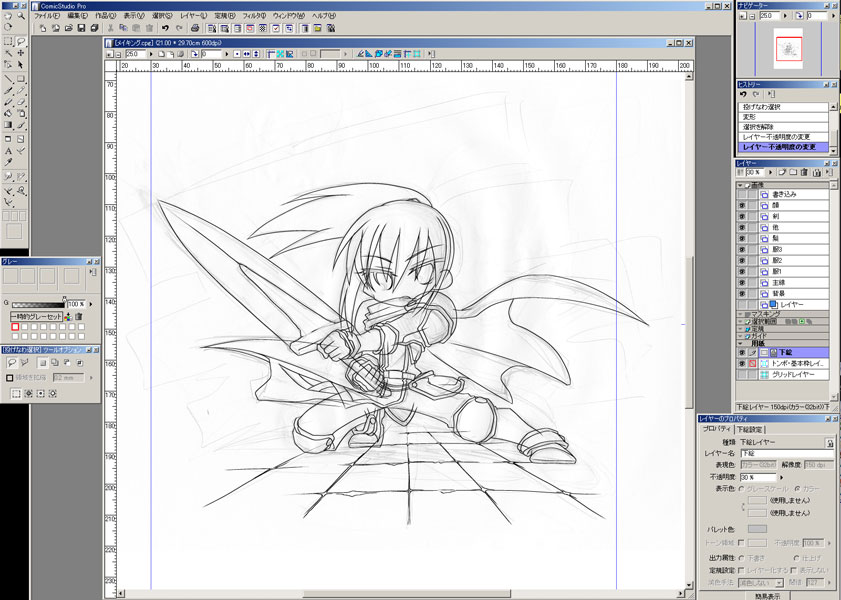Click the trash icon in the gray panel

[x=78, y=316]
